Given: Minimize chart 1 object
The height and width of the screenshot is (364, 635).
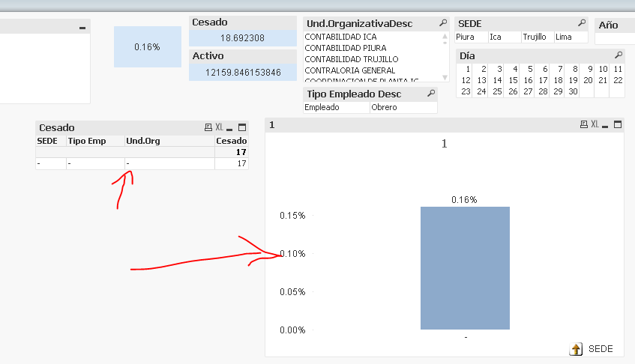Looking at the screenshot, I should 605,125.
